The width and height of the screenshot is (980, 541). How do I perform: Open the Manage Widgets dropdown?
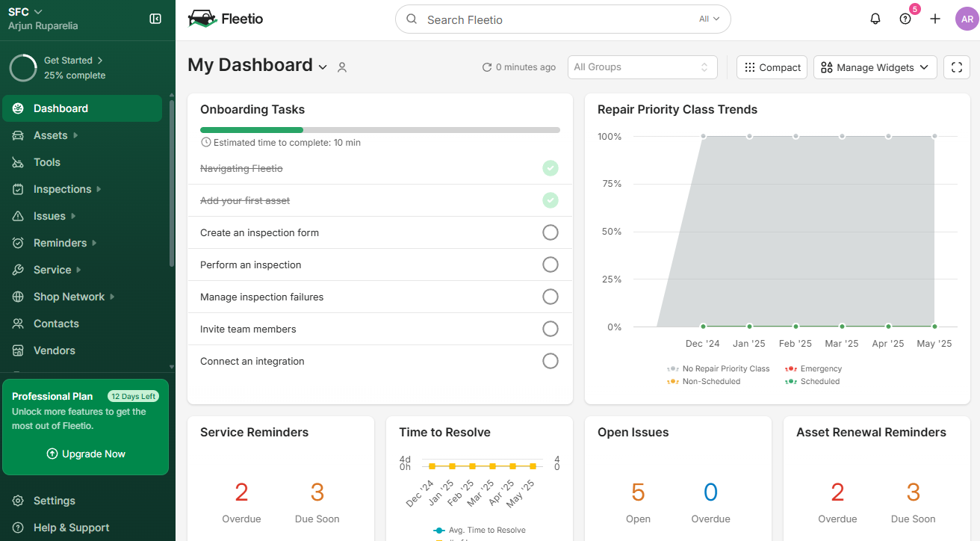click(875, 67)
